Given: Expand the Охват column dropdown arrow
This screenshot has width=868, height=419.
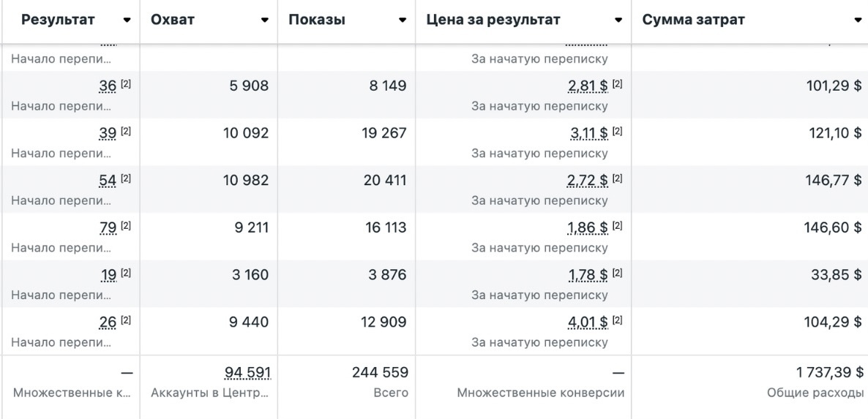Looking at the screenshot, I should click(265, 20).
